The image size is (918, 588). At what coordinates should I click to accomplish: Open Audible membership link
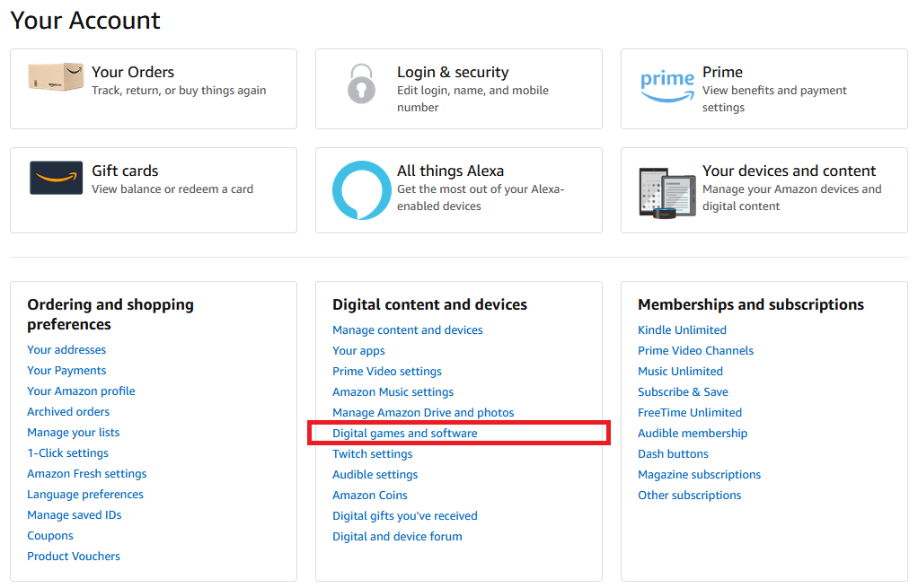click(x=693, y=434)
